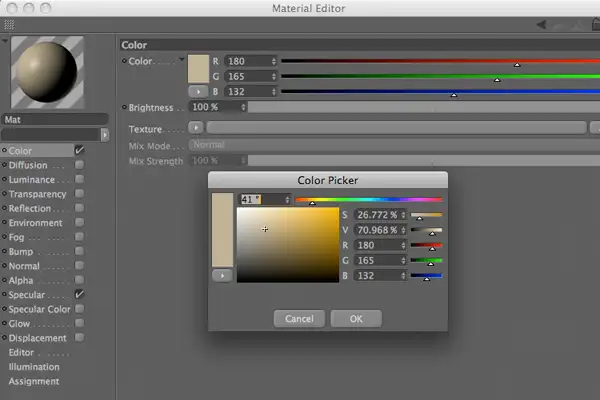Enable the Glow channel checkbox
The image size is (600, 400).
79,323
